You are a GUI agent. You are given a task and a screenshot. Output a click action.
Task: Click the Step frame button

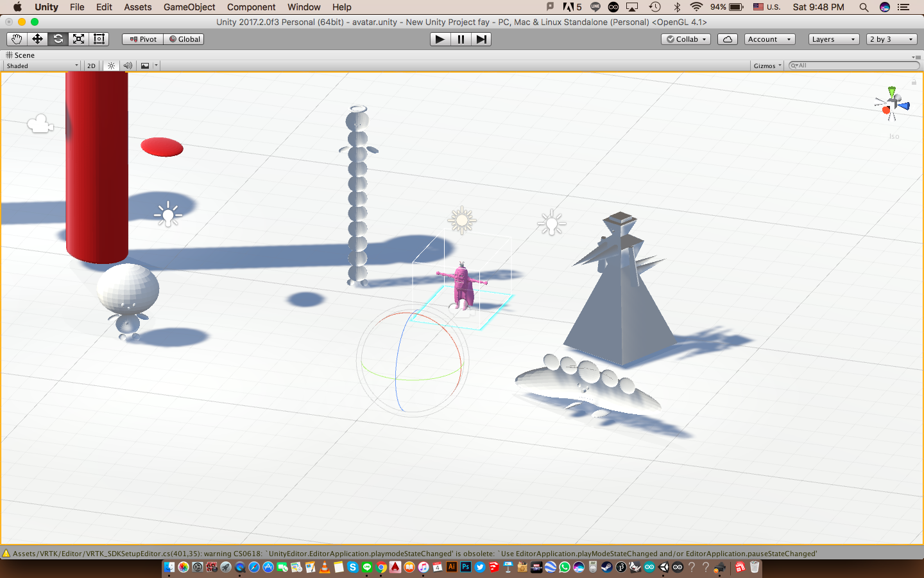(x=481, y=39)
